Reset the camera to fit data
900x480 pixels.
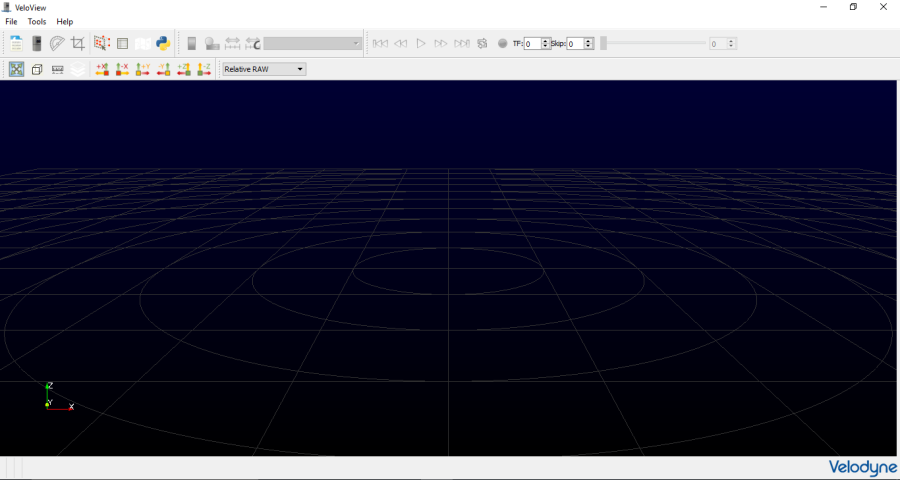pos(16,69)
